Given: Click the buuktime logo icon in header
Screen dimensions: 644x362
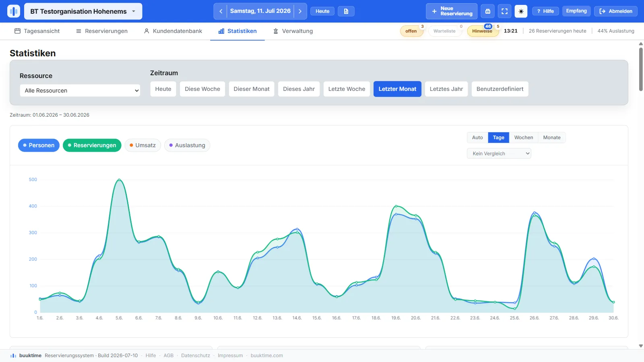Looking at the screenshot, I should point(14,11).
